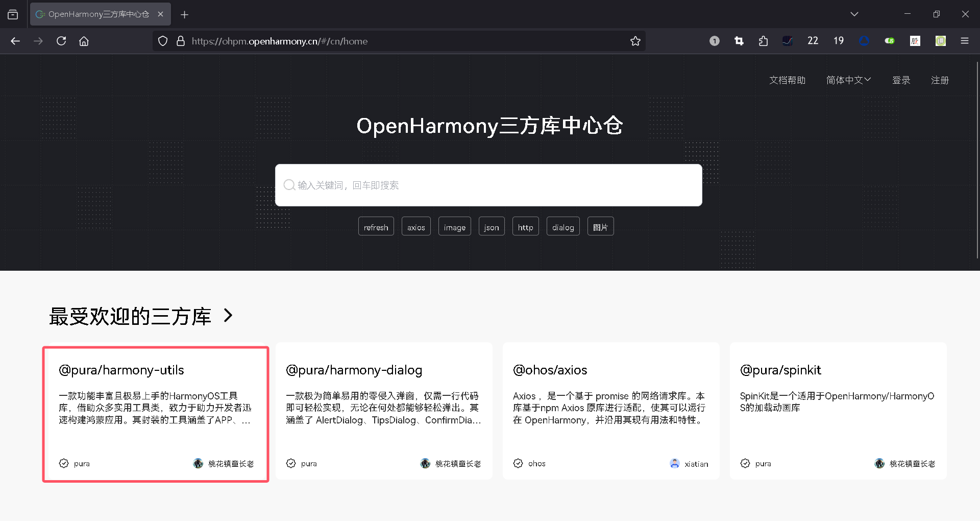The width and height of the screenshot is (980, 521).
Task: Bookmark this page with the star icon
Action: click(x=635, y=41)
